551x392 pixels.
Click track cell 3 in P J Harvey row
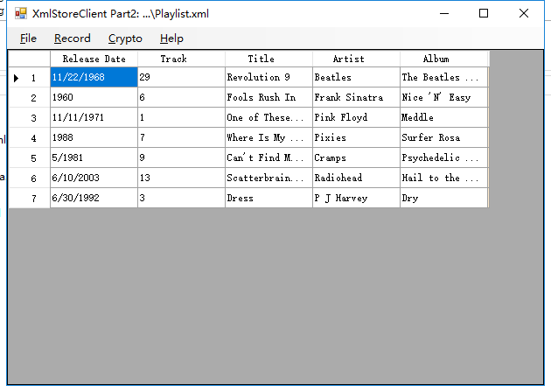181,198
